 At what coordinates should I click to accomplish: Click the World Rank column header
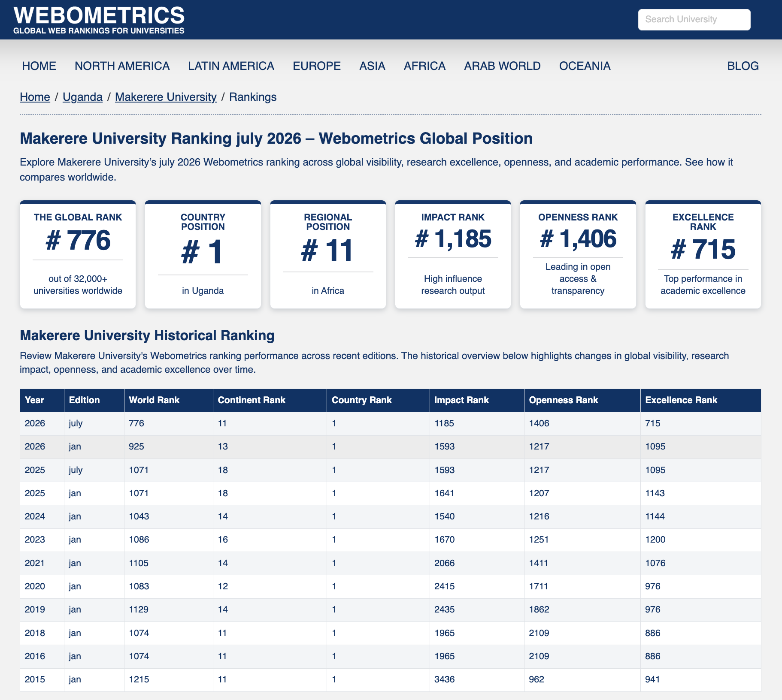(x=169, y=400)
